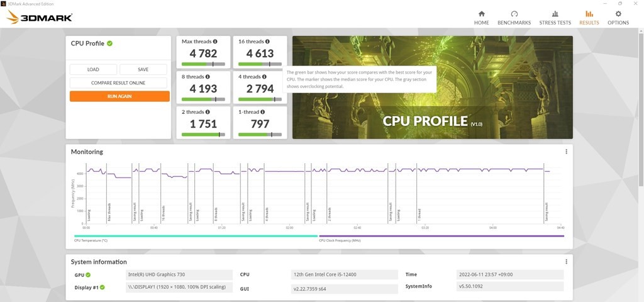Open the Benchmarks gauge icon

(514, 14)
